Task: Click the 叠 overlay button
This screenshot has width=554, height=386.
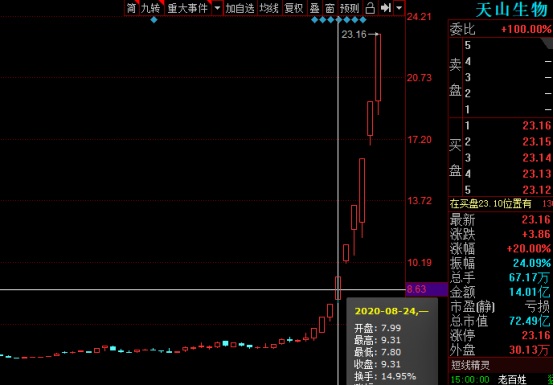Action: point(314,8)
